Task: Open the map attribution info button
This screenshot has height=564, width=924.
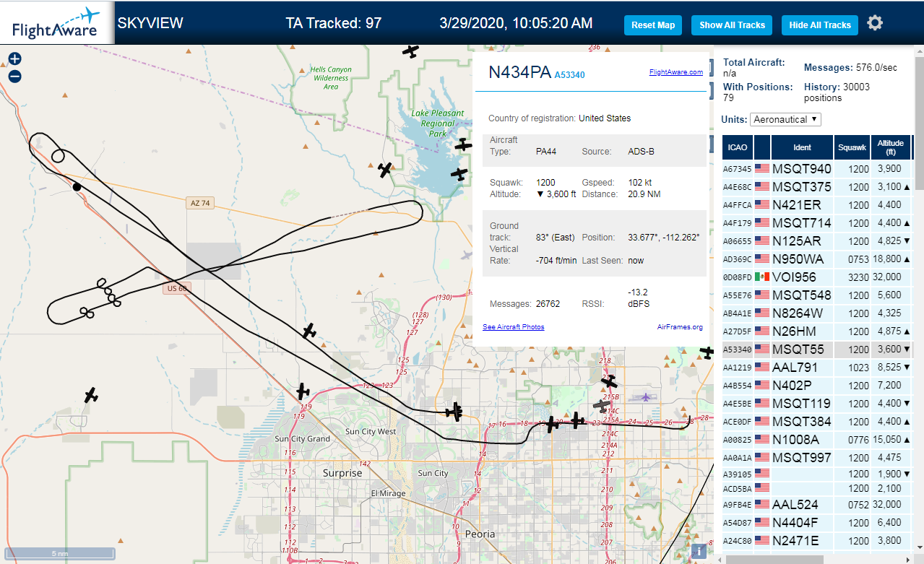Action: 699,552
